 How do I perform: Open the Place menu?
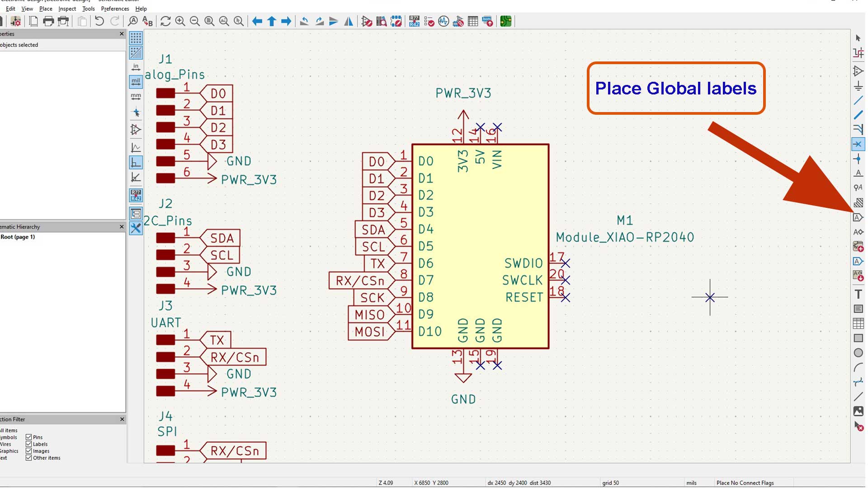tap(46, 9)
